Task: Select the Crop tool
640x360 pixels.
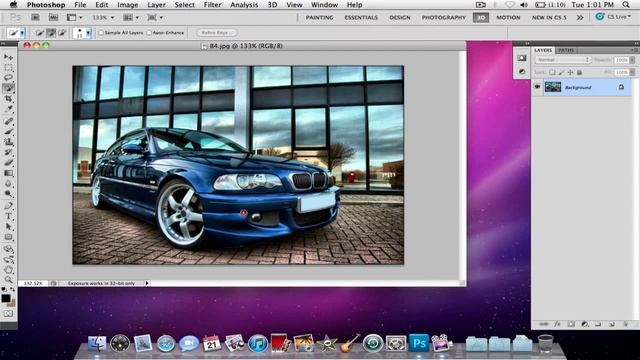Action: tap(8, 99)
